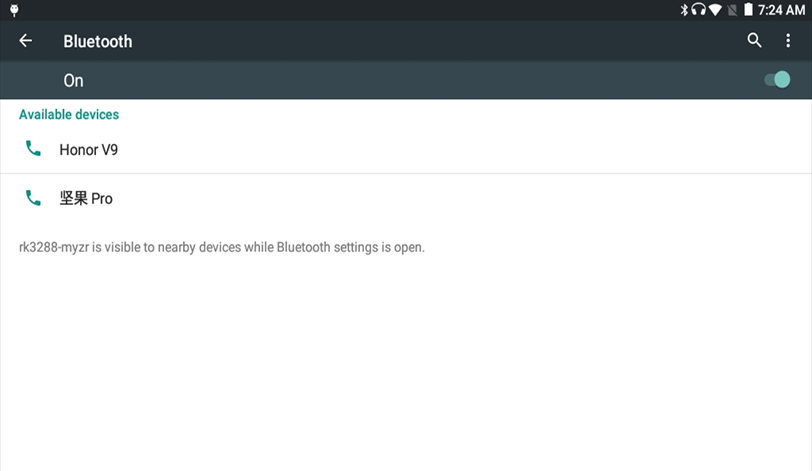The image size is (812, 471).
Task: Tap the no-SIM status bar icon
Action: (732, 10)
